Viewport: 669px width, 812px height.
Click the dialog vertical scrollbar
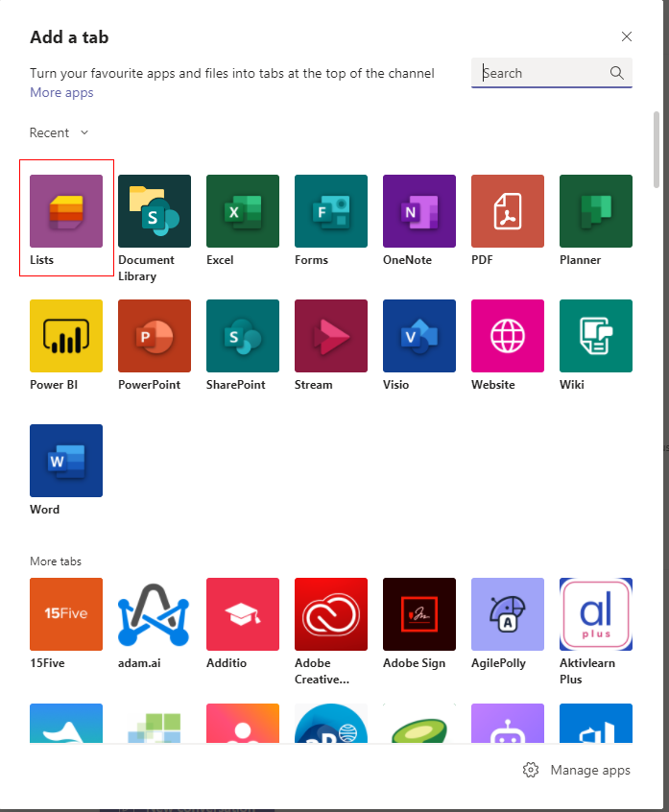[657, 149]
